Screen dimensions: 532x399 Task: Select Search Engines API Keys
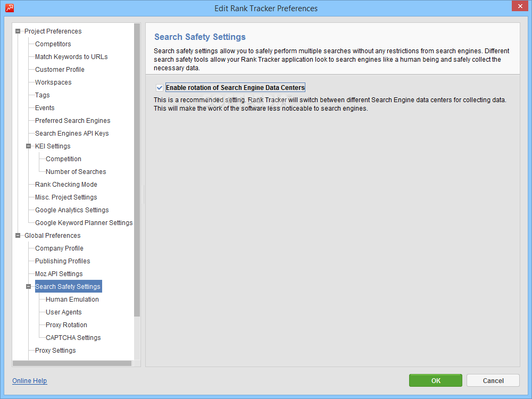(x=72, y=134)
